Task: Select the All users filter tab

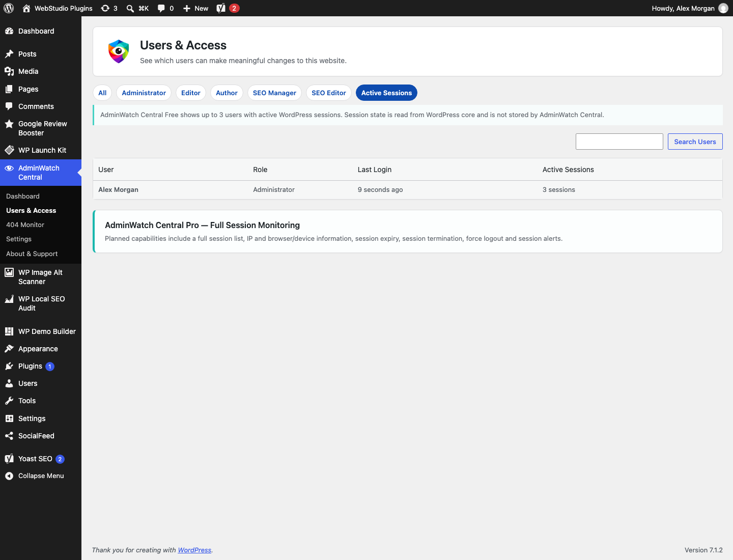Action: pyautogui.click(x=102, y=93)
